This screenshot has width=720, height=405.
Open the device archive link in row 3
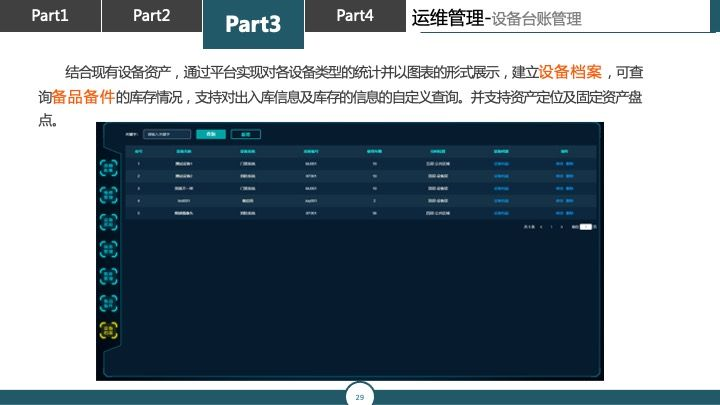coord(501,189)
